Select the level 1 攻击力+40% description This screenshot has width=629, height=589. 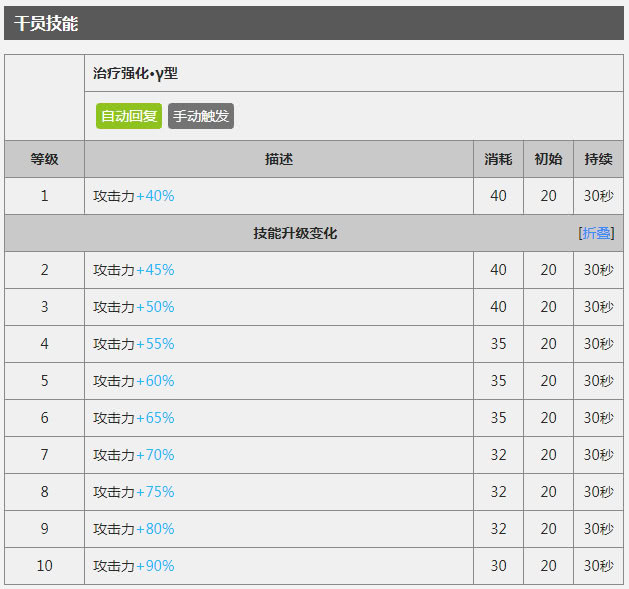point(134,196)
